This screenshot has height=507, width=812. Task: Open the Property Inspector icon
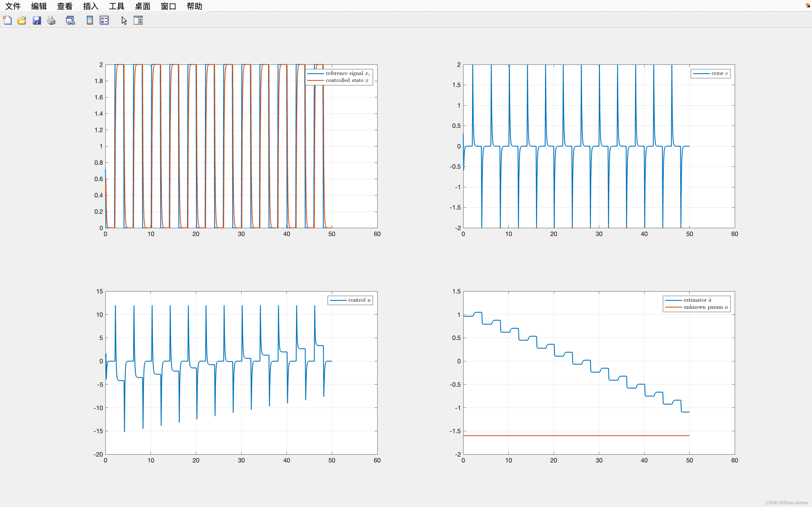[x=138, y=21]
